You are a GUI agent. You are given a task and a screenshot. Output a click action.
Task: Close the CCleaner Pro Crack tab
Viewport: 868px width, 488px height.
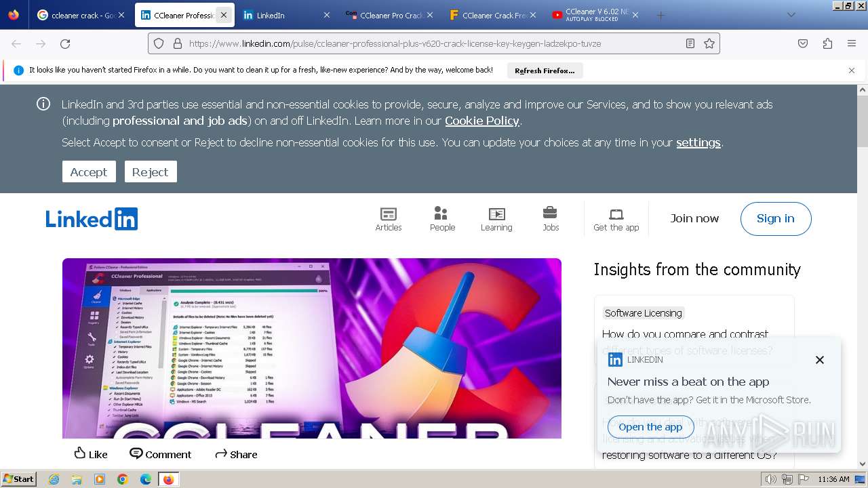pyautogui.click(x=429, y=15)
